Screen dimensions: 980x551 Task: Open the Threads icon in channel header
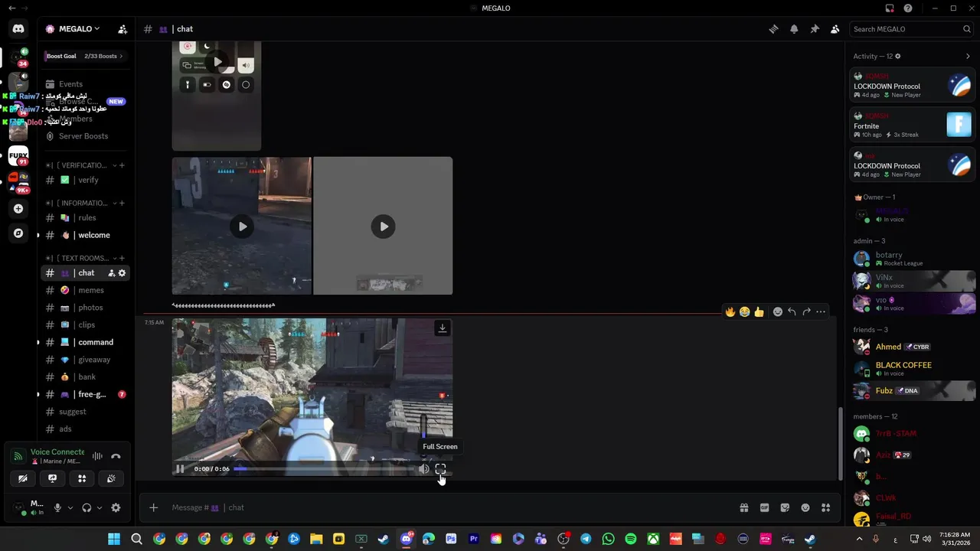tap(773, 29)
